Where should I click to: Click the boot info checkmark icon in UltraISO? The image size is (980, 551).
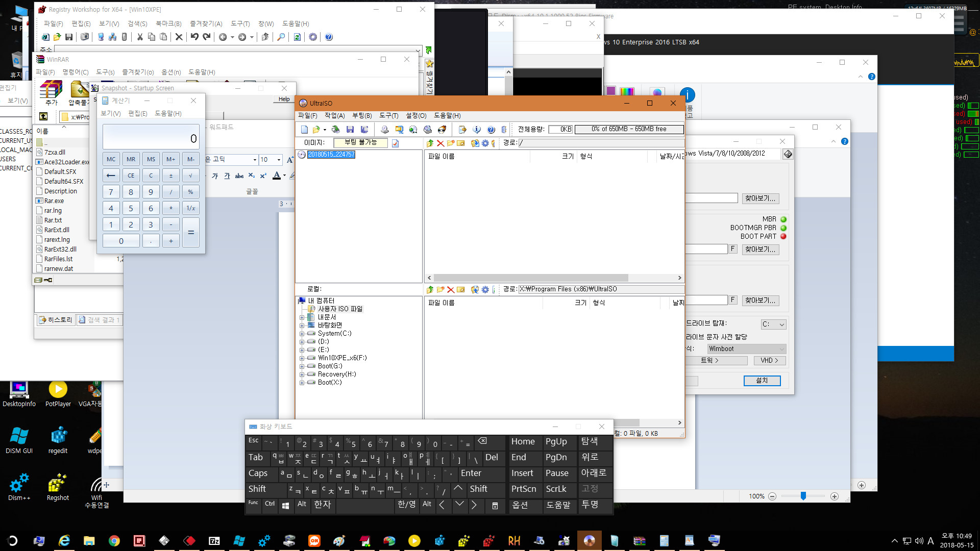(x=395, y=143)
